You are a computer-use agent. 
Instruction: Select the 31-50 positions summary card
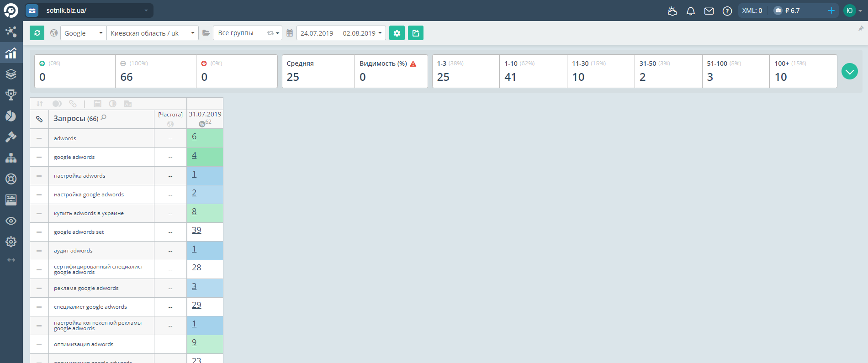[x=668, y=71]
